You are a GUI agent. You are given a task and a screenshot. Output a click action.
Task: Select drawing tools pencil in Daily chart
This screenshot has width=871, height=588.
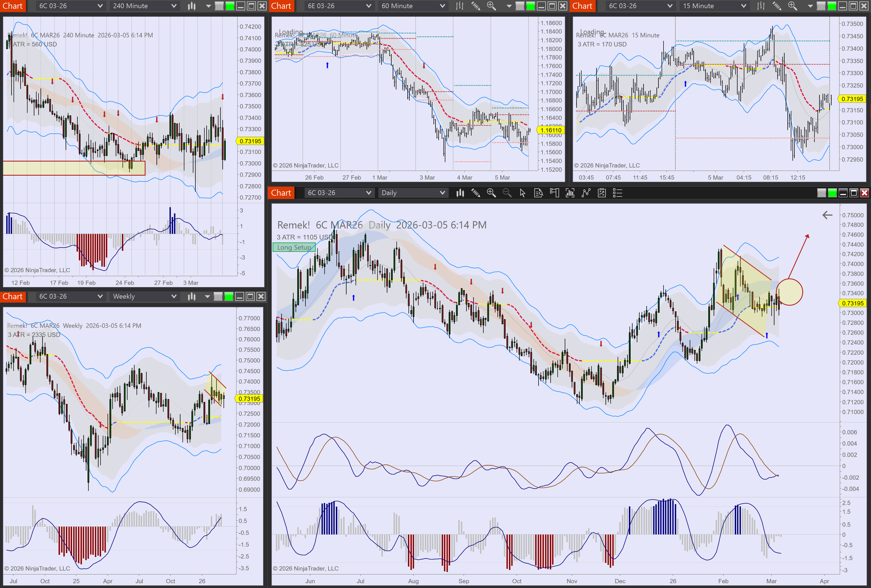click(476, 193)
